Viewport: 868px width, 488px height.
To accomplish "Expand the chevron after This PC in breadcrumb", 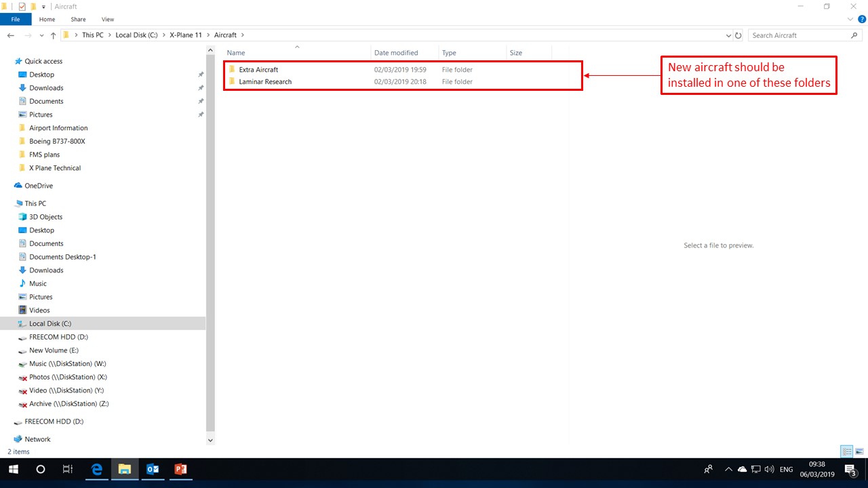I will click(x=110, y=35).
